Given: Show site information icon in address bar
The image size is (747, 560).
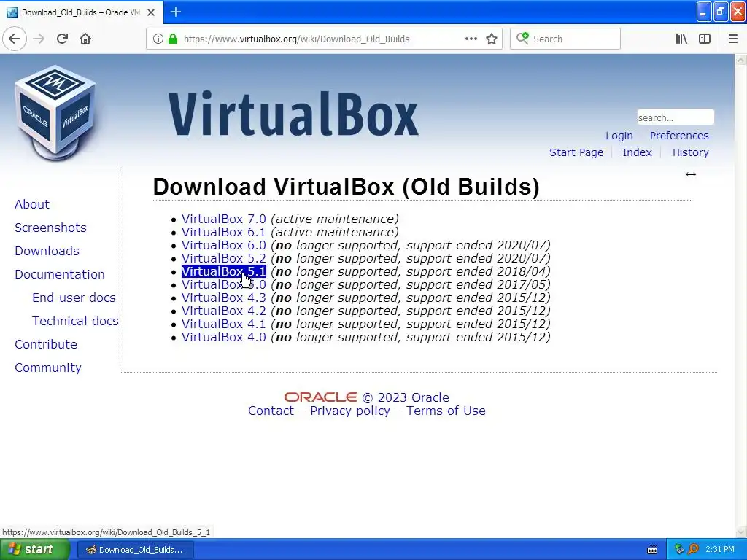Looking at the screenshot, I should [x=158, y=39].
